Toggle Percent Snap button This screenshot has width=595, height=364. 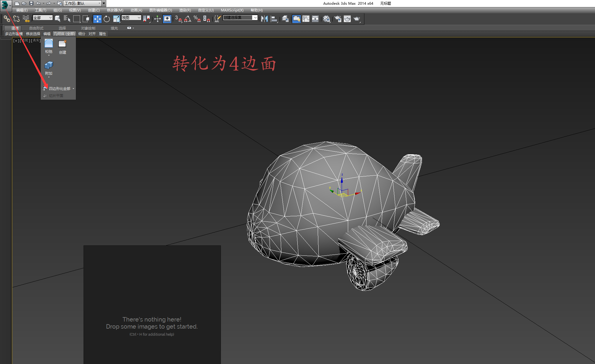197,19
